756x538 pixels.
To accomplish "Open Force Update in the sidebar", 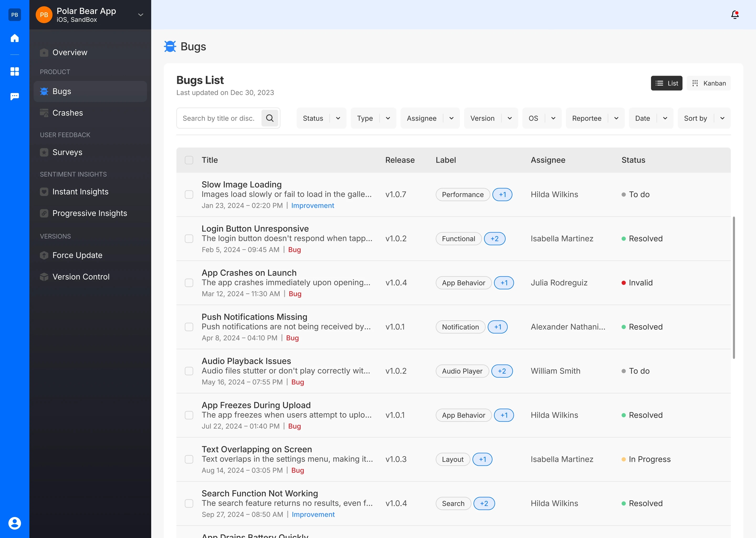I will pyautogui.click(x=90, y=255).
